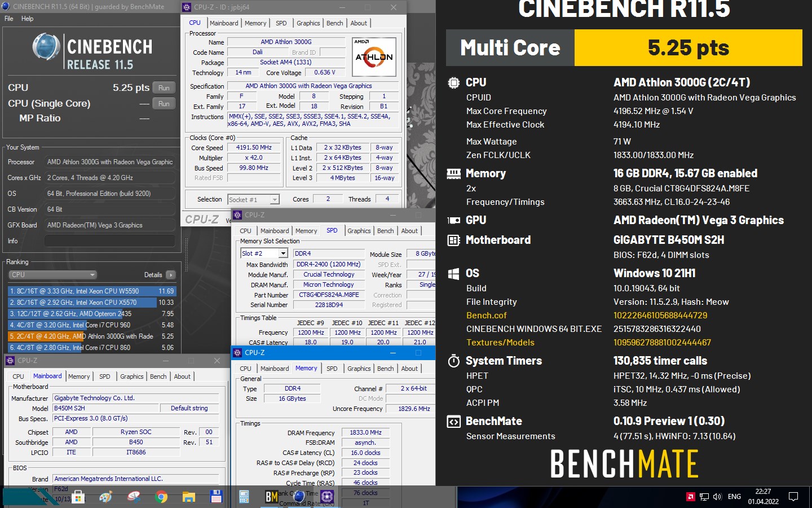The image size is (812, 508).
Task: Switch language via ENG tray indicator
Action: coord(734,497)
